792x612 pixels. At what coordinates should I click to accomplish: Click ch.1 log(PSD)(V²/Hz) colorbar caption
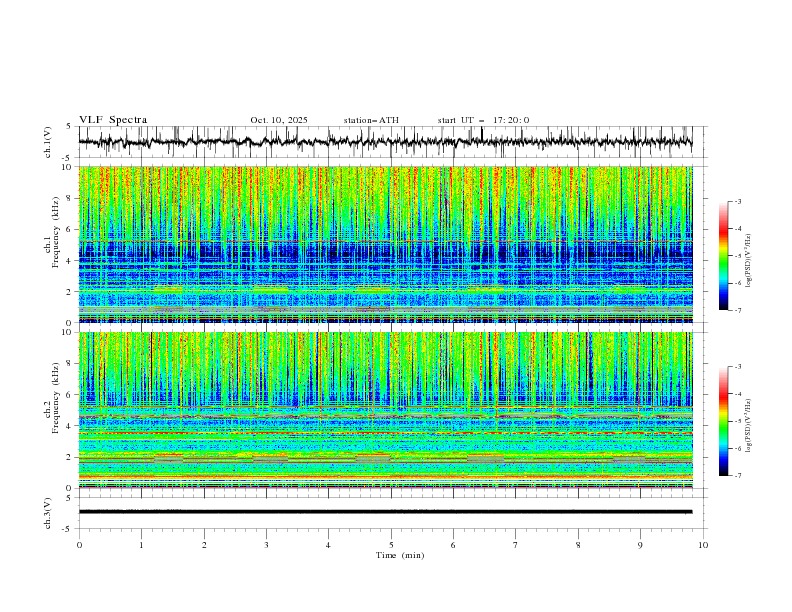[x=749, y=260]
